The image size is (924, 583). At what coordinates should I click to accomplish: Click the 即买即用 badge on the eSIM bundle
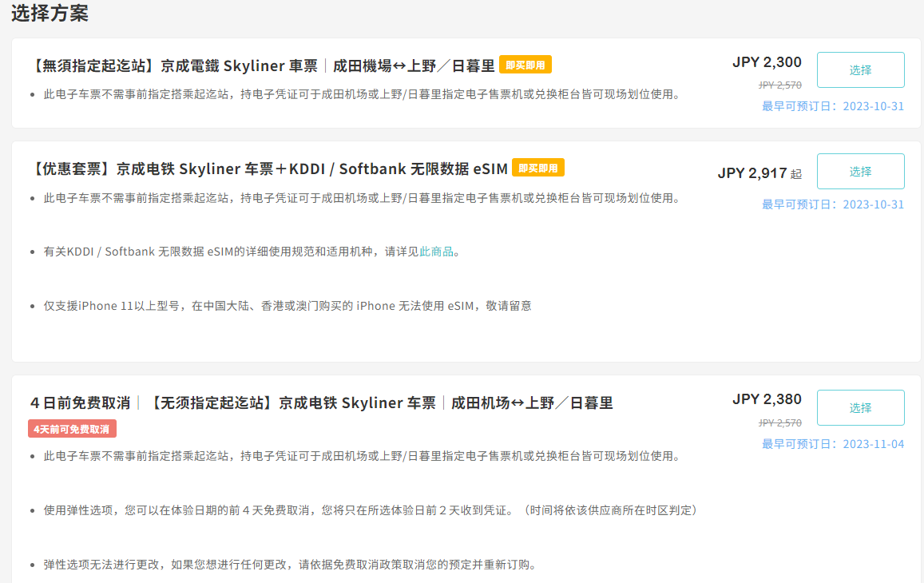(x=538, y=168)
